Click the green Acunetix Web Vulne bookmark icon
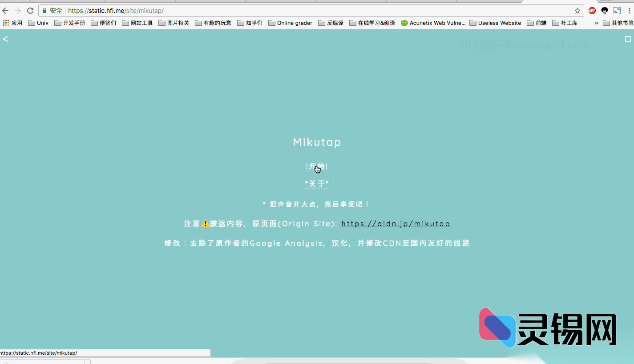634x364 pixels. click(404, 23)
